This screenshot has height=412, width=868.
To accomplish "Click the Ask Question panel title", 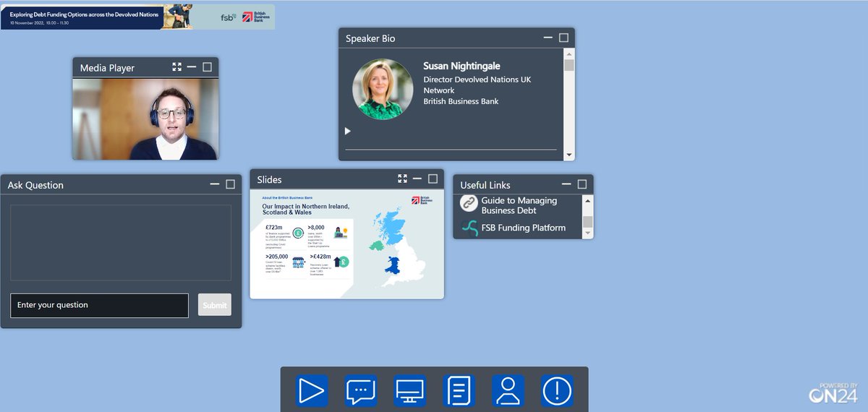I will click(35, 185).
